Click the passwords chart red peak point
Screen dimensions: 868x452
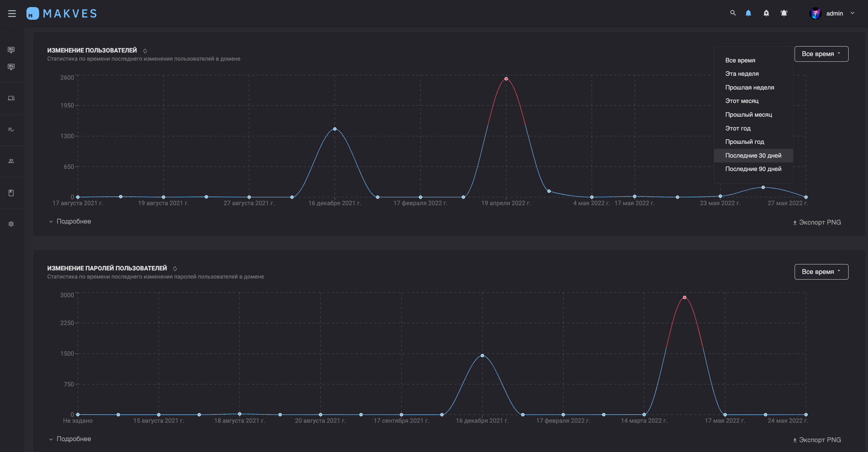[685, 298]
